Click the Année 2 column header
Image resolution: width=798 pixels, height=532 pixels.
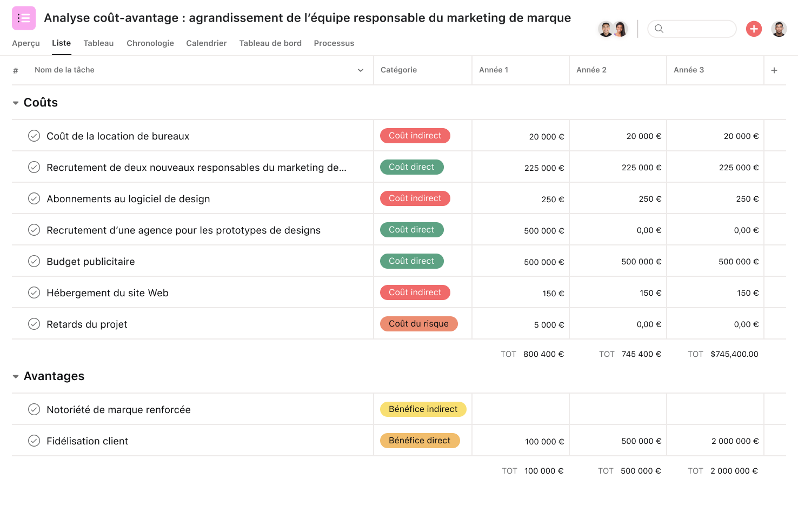pyautogui.click(x=591, y=70)
